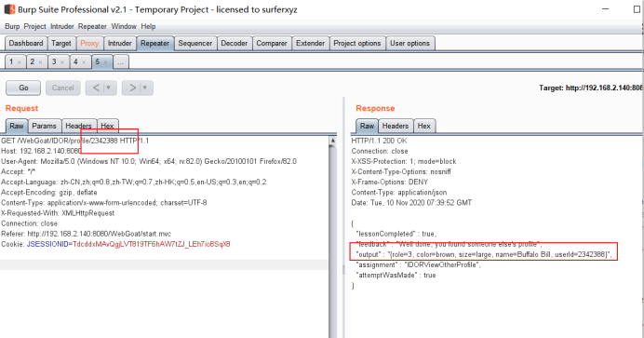Show Request Raw view
This screenshot has width=644, height=338.
pos(17,126)
